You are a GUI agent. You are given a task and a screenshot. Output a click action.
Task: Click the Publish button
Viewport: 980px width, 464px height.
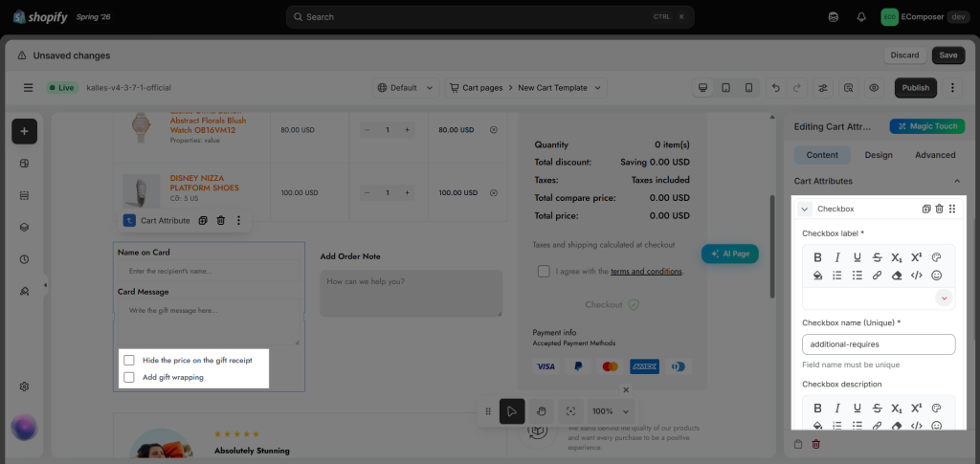pyautogui.click(x=916, y=88)
